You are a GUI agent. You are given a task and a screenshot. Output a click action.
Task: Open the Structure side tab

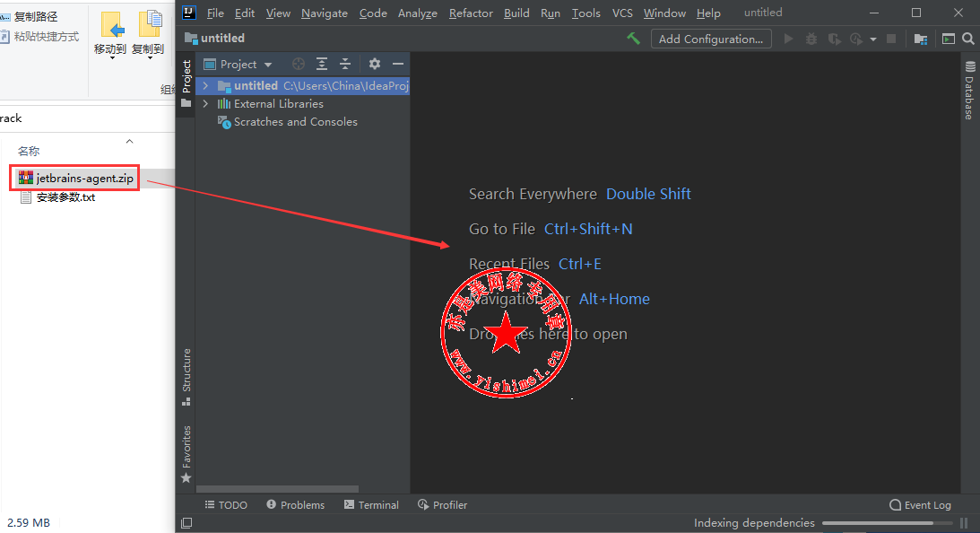(x=186, y=377)
